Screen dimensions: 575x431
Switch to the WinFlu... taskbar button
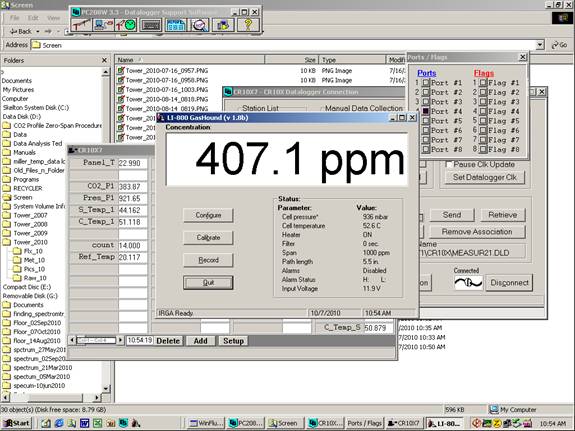click(205, 423)
